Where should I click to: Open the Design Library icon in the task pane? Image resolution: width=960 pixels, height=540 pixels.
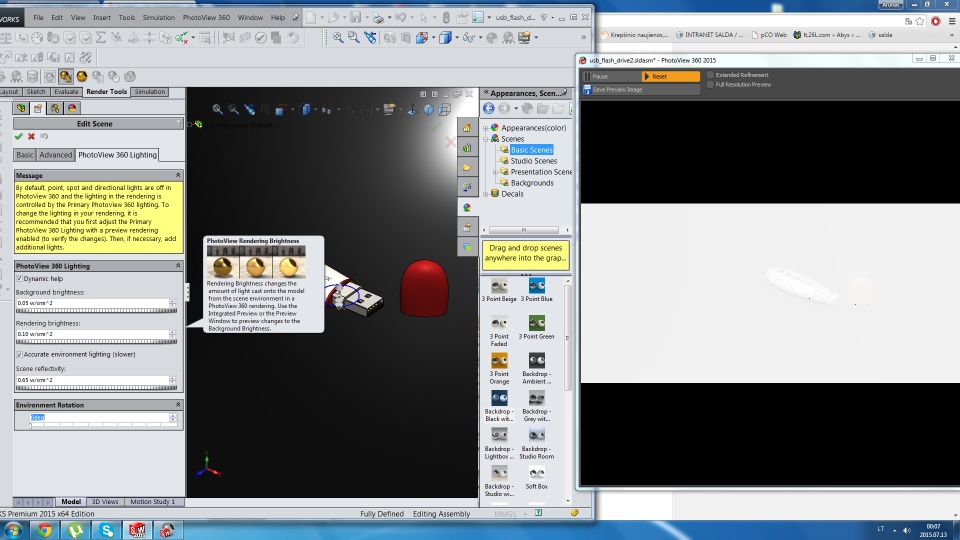pyautogui.click(x=467, y=148)
